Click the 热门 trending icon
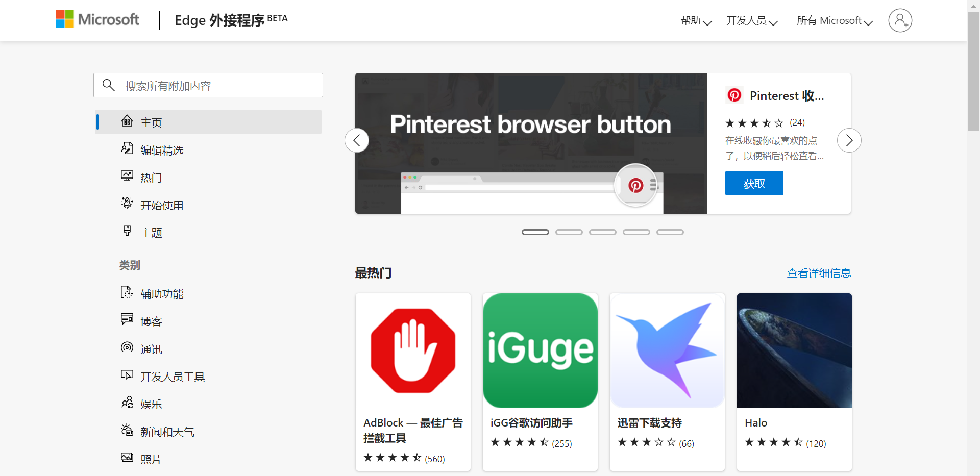Image resolution: width=980 pixels, height=476 pixels. tap(127, 176)
